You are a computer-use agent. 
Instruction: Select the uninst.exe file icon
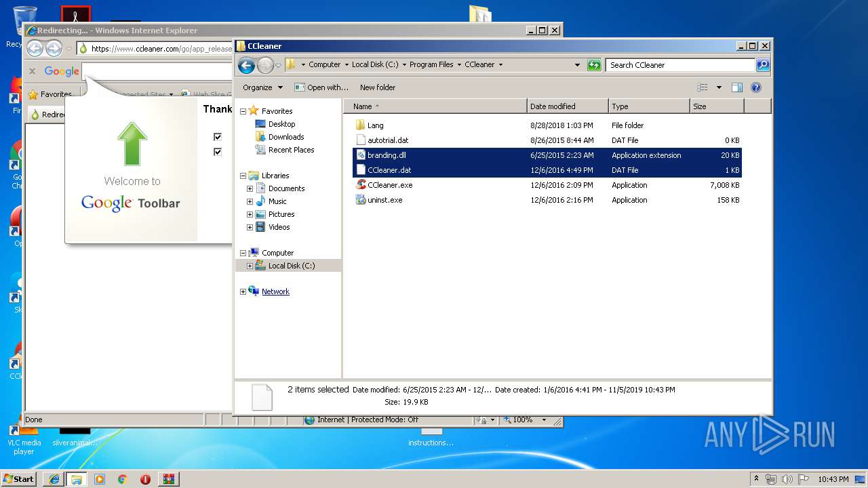click(x=361, y=200)
